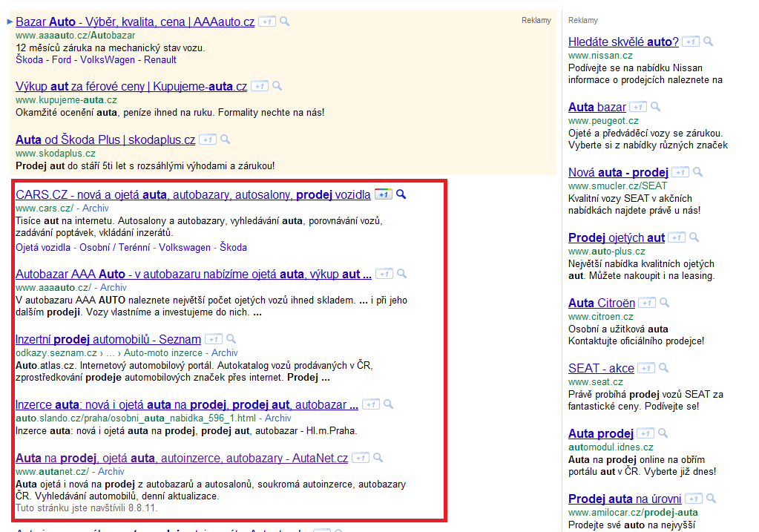
Task: Open Auta prodej idnes ad link
Action: pyautogui.click(x=601, y=434)
